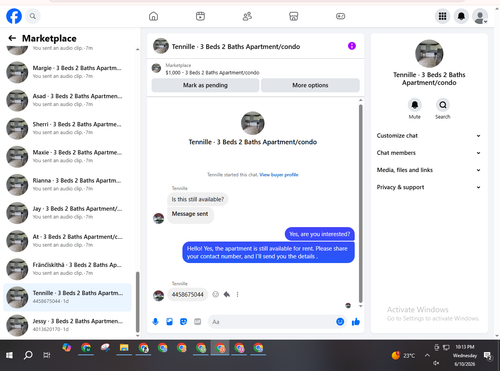Viewport: 500px width, 371px height.
Task: Open Maxie conversation in list
Action: pos(67,156)
